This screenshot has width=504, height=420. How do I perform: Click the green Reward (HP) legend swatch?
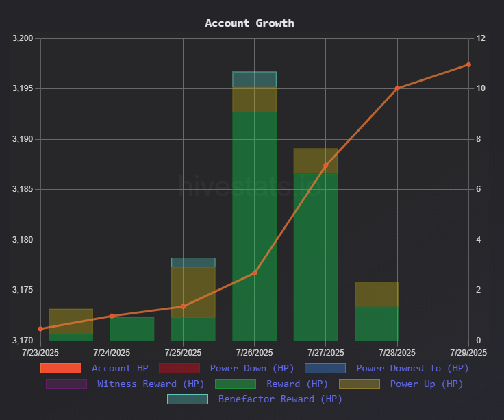pyautogui.click(x=236, y=384)
